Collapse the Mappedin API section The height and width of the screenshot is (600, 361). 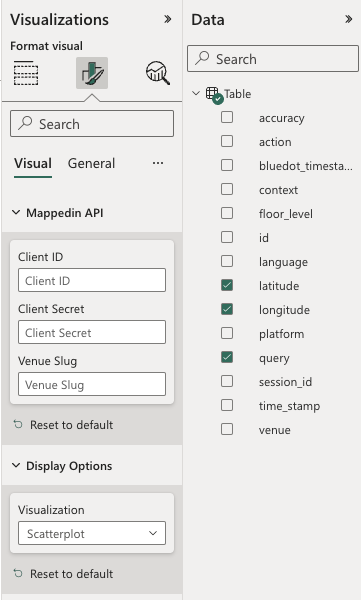coord(16,212)
